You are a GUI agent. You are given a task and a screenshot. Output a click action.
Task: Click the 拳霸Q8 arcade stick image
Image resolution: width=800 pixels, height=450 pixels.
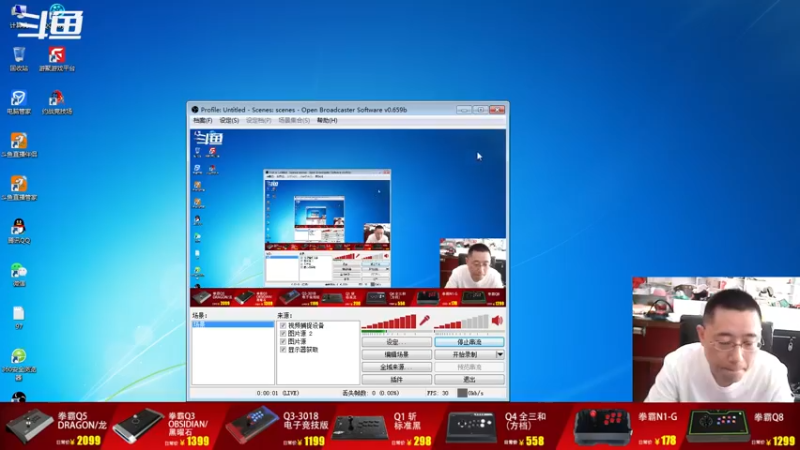(x=717, y=427)
